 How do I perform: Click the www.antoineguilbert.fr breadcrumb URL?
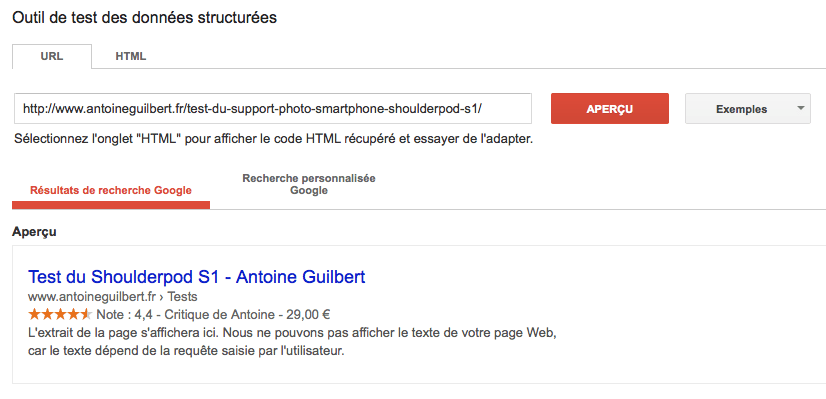[x=93, y=297]
